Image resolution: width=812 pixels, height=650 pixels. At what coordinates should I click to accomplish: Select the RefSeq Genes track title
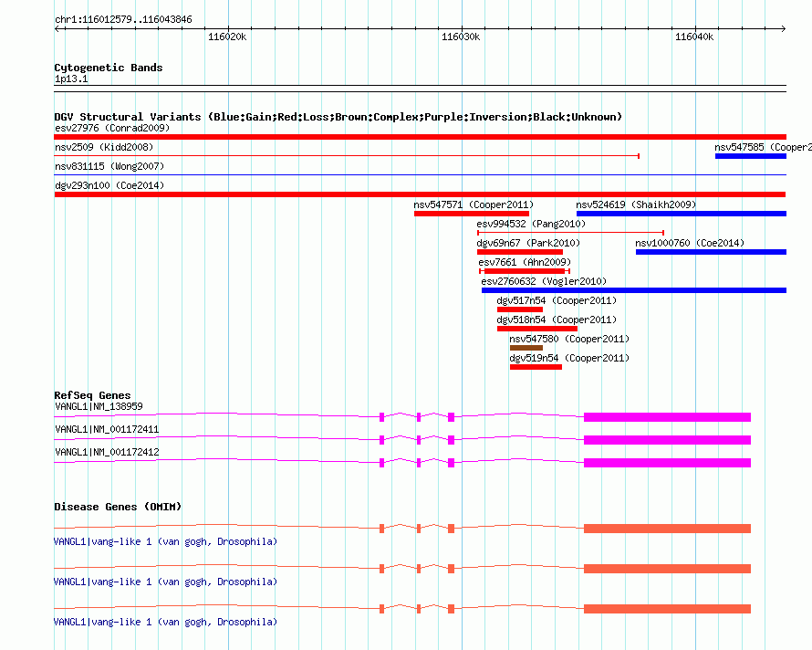(x=92, y=395)
